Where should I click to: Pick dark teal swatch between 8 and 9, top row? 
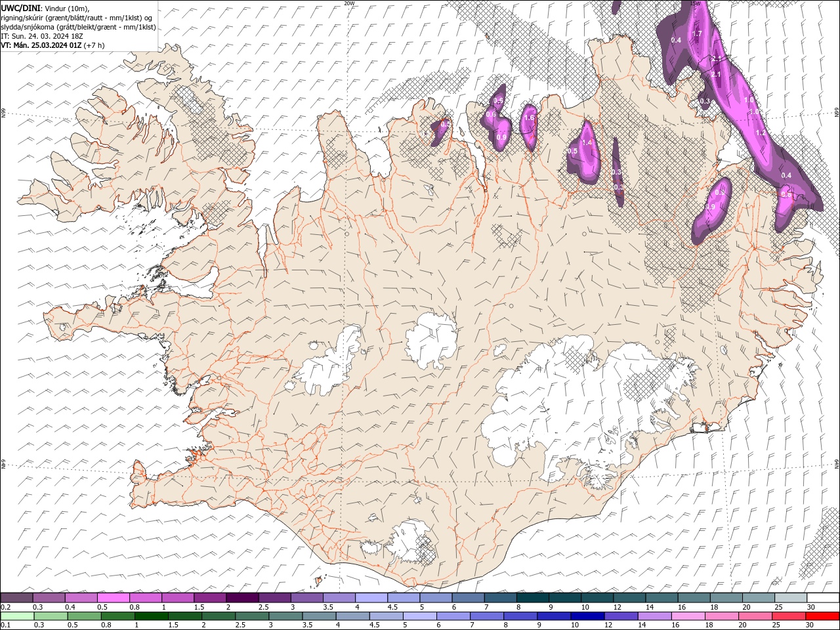tap(532, 598)
